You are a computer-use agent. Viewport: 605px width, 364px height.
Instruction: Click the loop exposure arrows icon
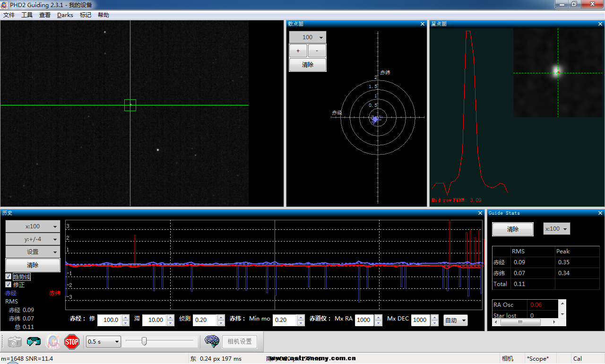pos(34,341)
